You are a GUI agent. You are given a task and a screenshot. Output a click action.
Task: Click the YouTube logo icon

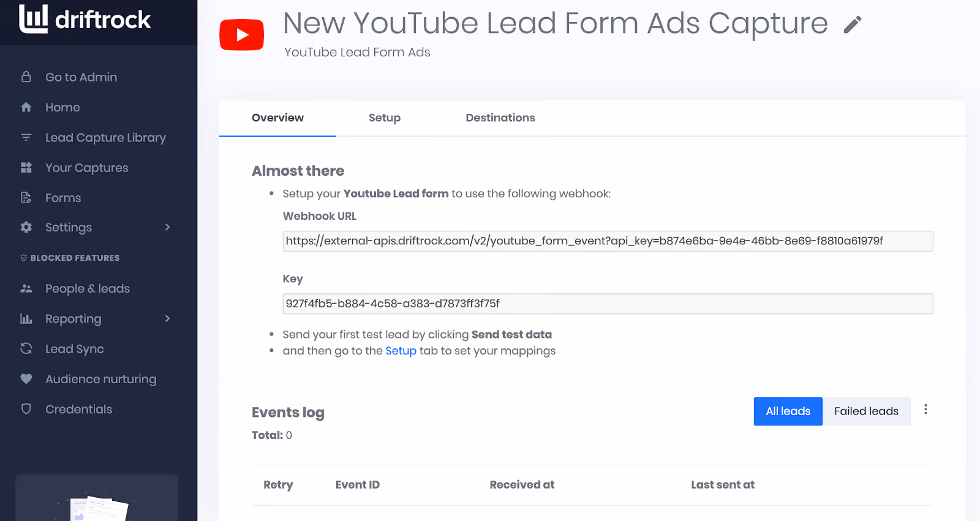[x=242, y=34]
